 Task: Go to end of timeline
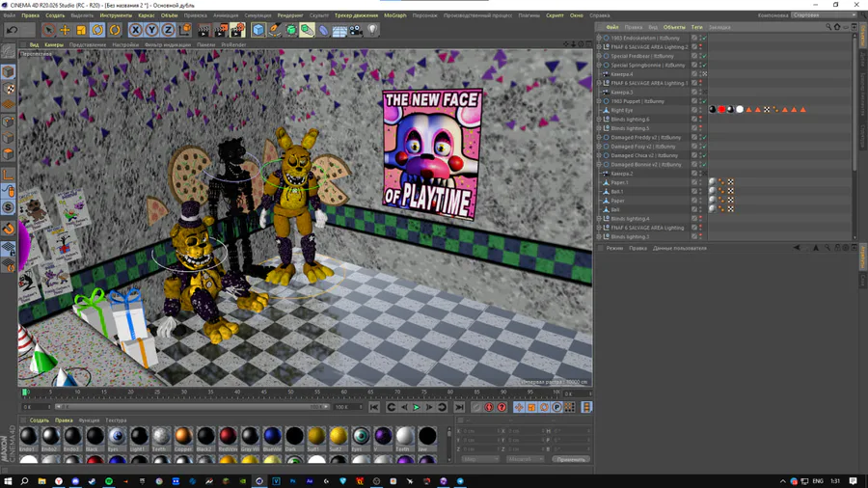[x=459, y=407]
